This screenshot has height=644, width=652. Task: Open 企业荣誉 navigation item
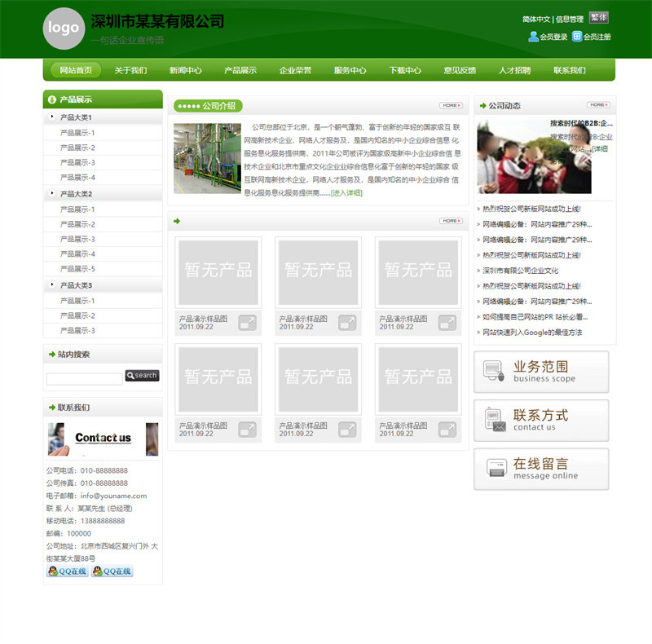[295, 70]
